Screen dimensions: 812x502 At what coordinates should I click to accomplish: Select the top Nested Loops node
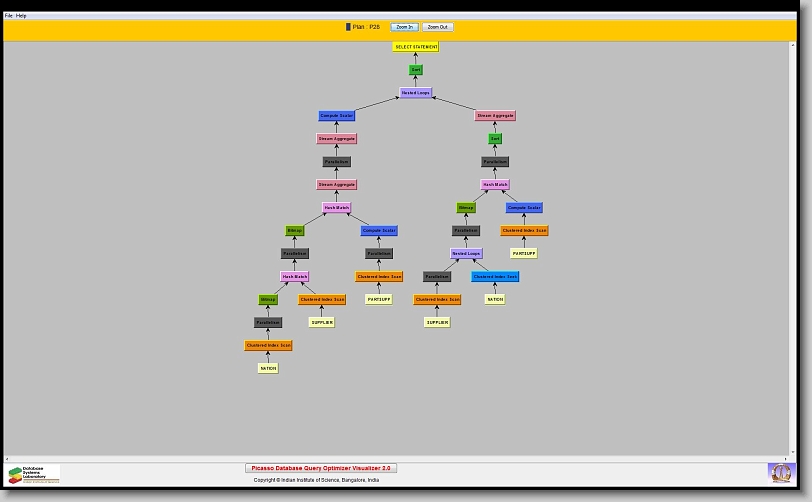pyautogui.click(x=416, y=93)
